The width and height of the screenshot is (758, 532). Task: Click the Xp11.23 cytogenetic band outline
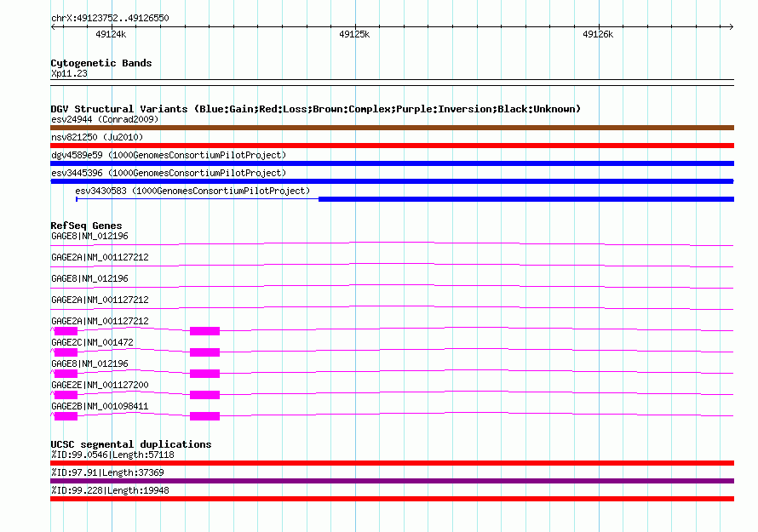click(x=392, y=83)
